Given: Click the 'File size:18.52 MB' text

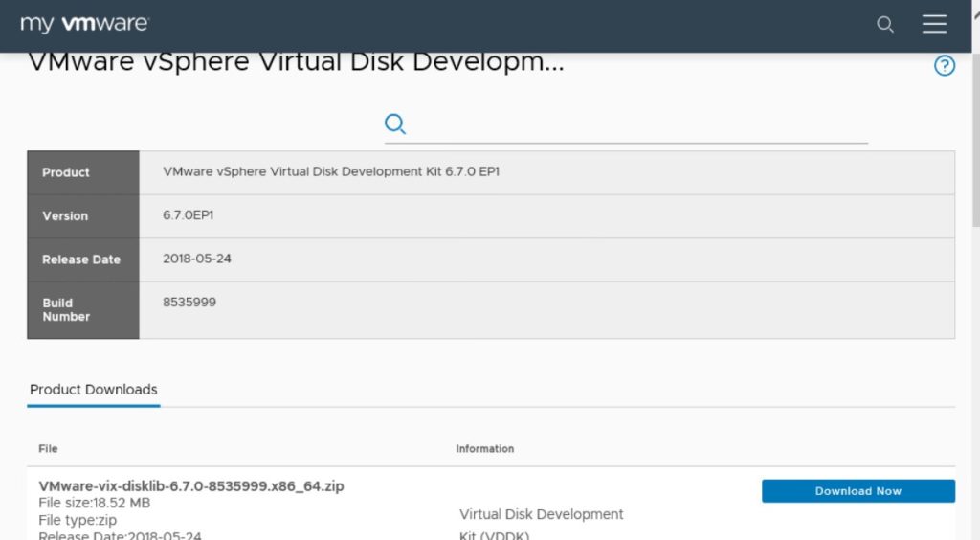Looking at the screenshot, I should pyautogui.click(x=95, y=503).
